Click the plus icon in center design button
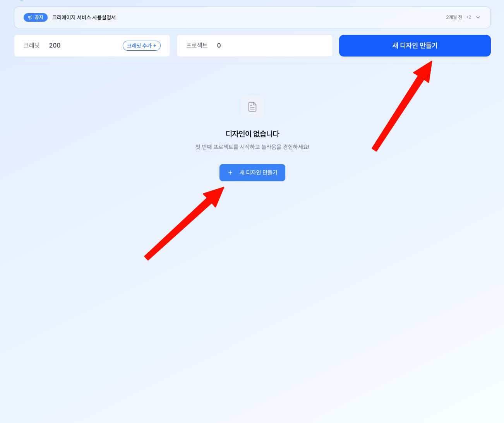The width and height of the screenshot is (504, 423). coord(230,173)
